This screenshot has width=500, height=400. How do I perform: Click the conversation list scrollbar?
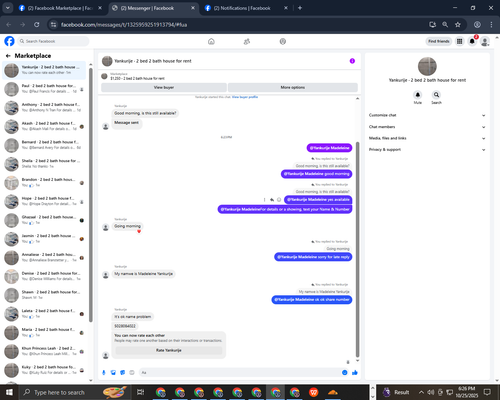click(x=91, y=195)
